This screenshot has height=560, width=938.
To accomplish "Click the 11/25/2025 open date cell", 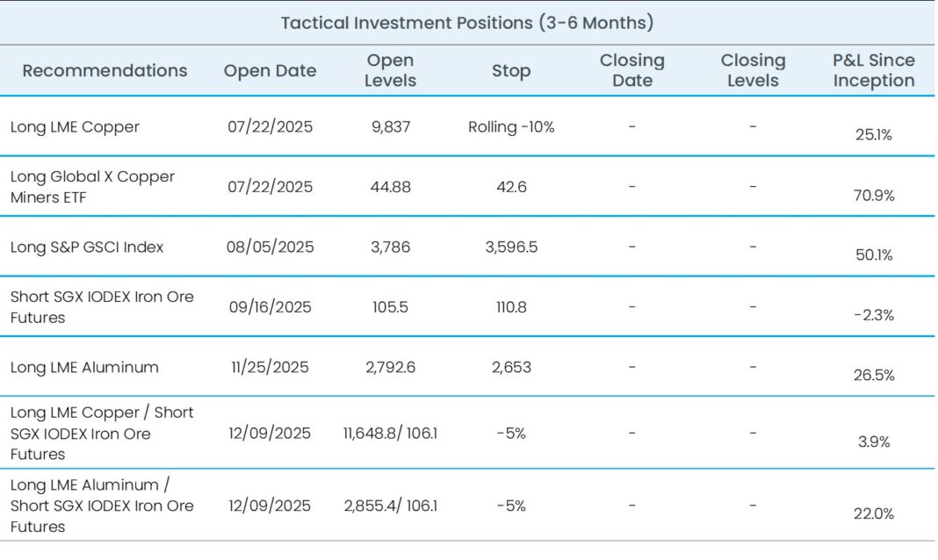I will click(270, 367).
